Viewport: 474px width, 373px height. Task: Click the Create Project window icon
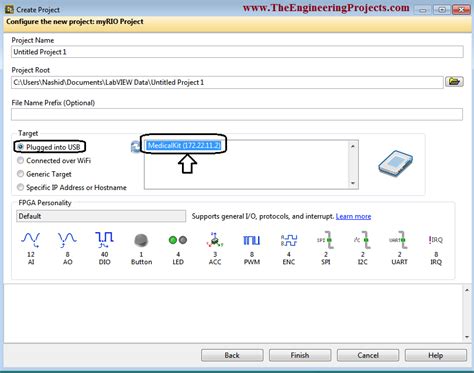9,9
